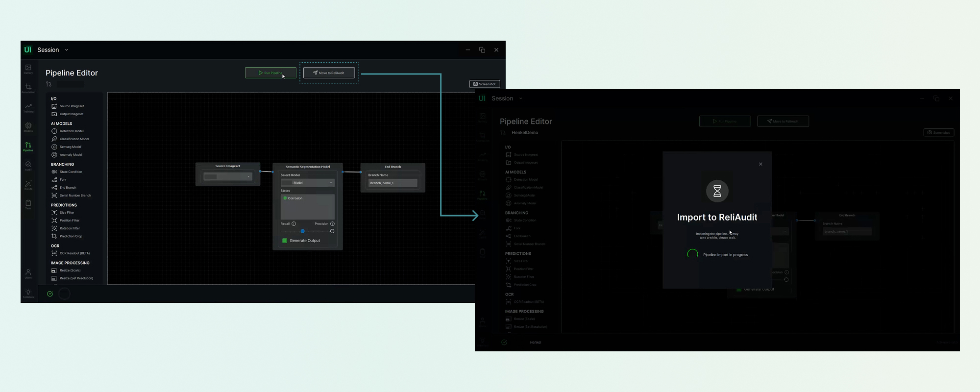This screenshot has height=392, width=980.
Task: Toggle the Generate Output checkbox
Action: click(x=285, y=241)
